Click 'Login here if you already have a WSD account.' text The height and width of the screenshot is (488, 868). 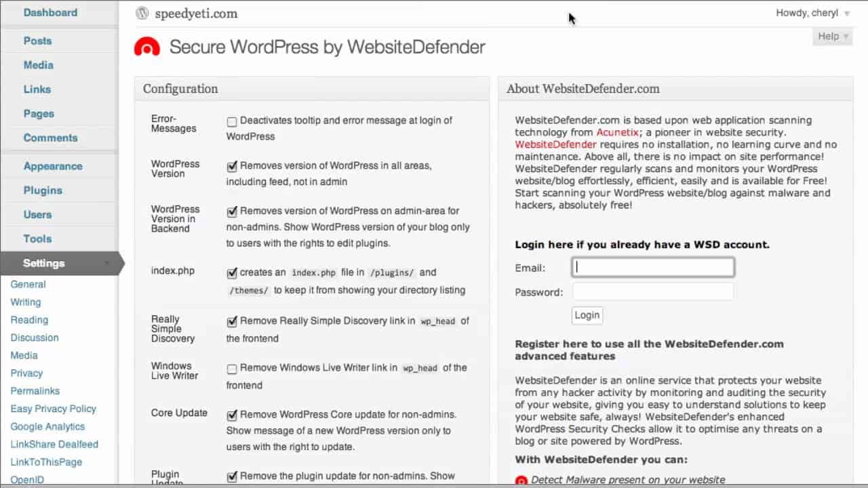642,245
